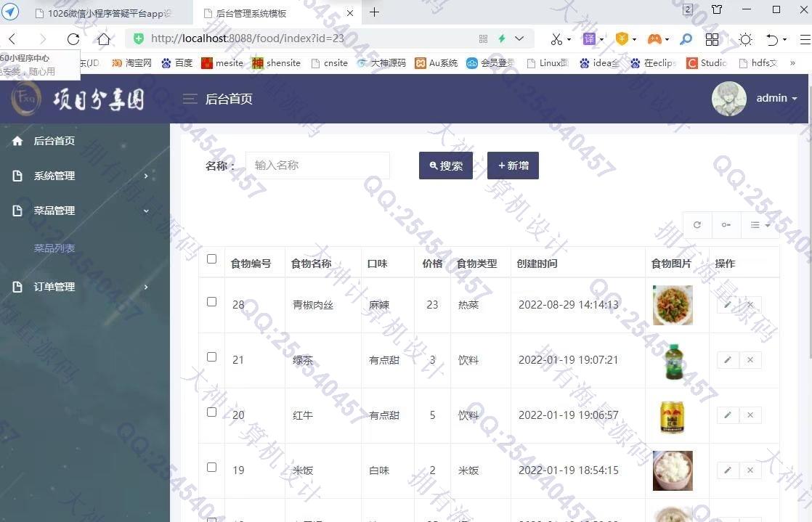Show more bookmarks with double chevron
The image size is (812, 522).
[792, 63]
